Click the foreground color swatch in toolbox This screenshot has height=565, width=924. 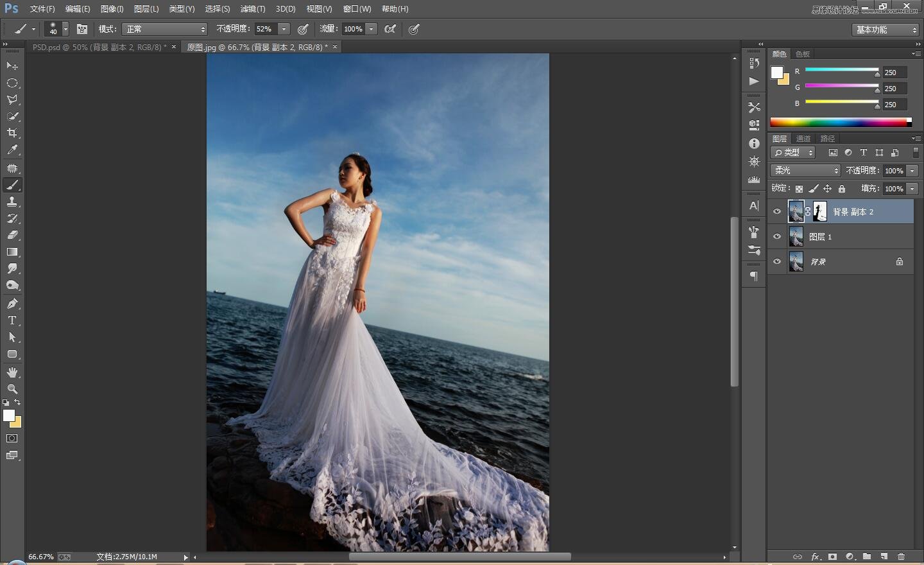click(9, 415)
